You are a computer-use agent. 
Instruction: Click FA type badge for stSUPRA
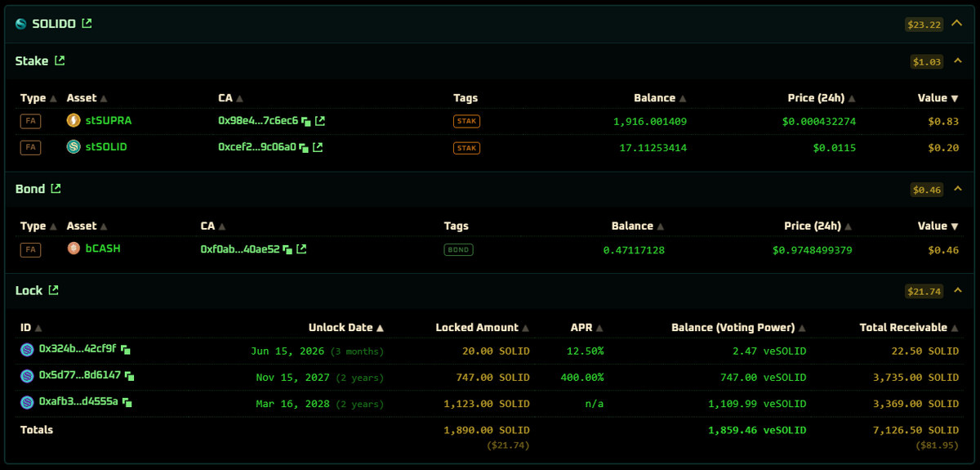30,121
